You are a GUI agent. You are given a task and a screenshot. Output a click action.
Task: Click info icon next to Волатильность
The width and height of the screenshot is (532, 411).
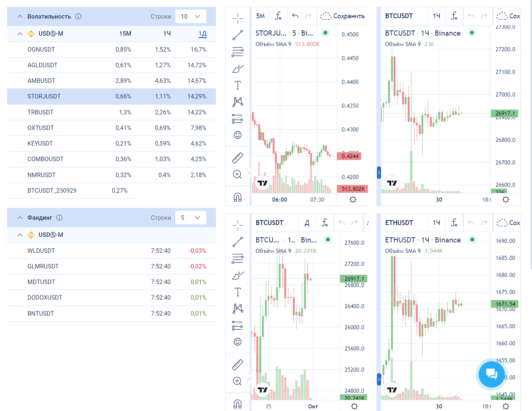pos(78,16)
